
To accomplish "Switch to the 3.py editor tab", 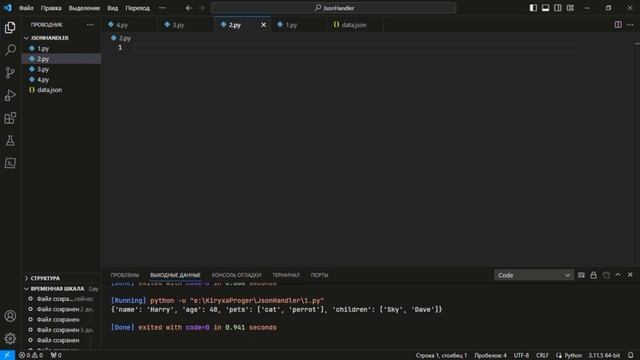I will (185, 25).
